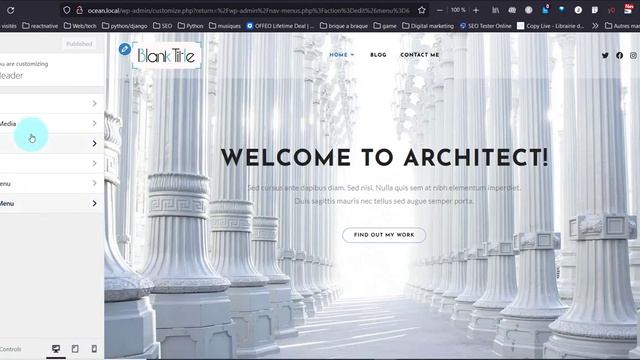Open the Python bookmark folder

tap(190, 26)
